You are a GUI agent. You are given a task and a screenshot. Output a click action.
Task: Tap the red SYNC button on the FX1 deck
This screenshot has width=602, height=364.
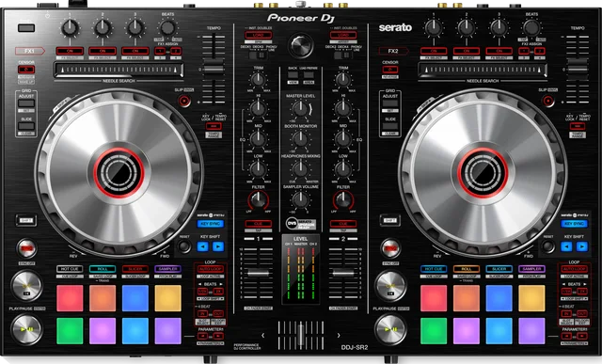(26, 248)
